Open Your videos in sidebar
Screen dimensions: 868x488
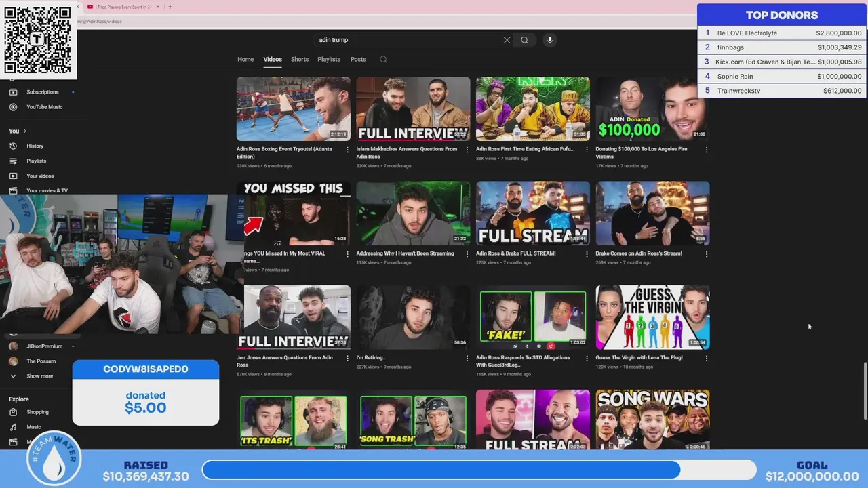click(x=40, y=176)
